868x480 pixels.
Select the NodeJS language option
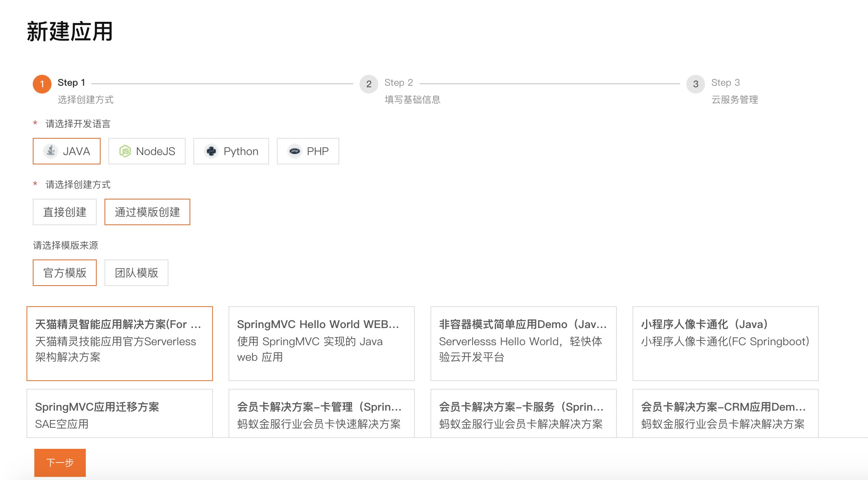[147, 151]
